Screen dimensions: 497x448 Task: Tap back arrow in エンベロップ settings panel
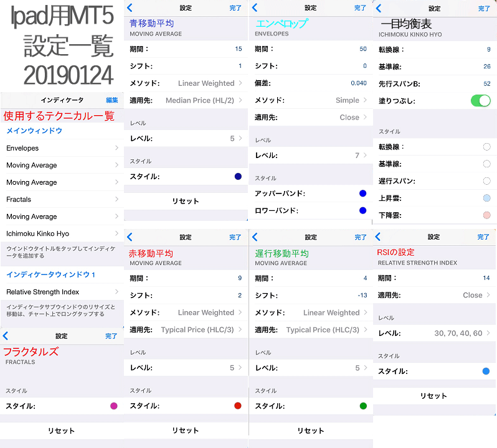(x=255, y=7)
